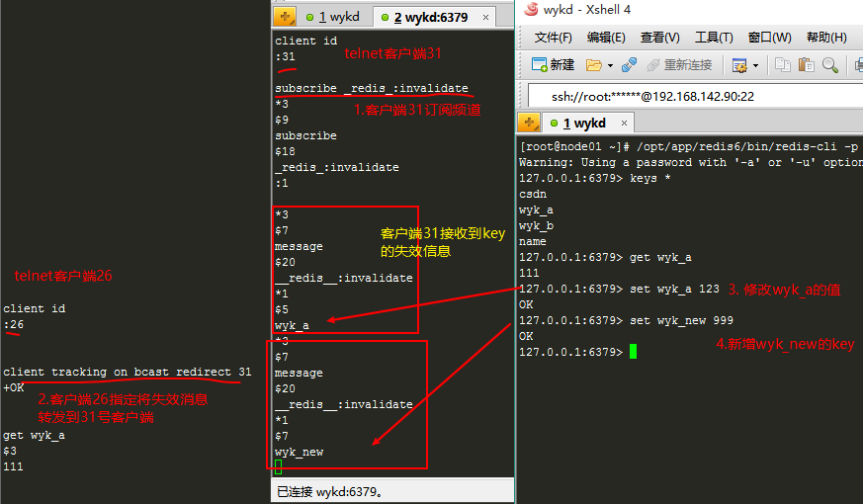This screenshot has width=863, height=504.
Task: Click the orange plus new-tab button in right window
Action: (529, 123)
